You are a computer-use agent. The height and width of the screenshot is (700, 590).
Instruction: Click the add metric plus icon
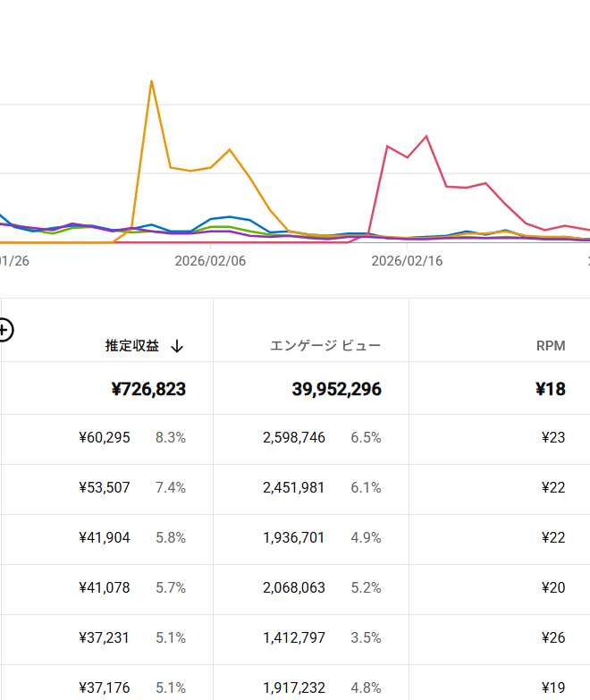click(x=4, y=330)
